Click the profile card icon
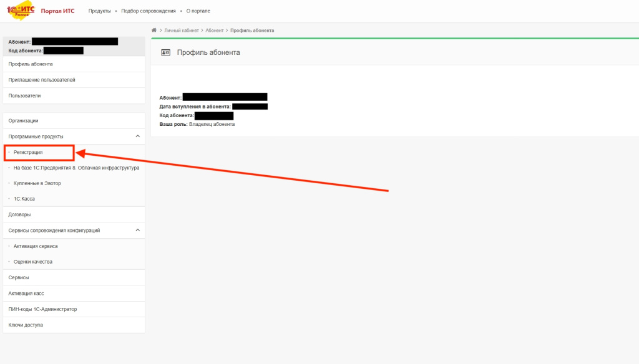 (x=166, y=53)
